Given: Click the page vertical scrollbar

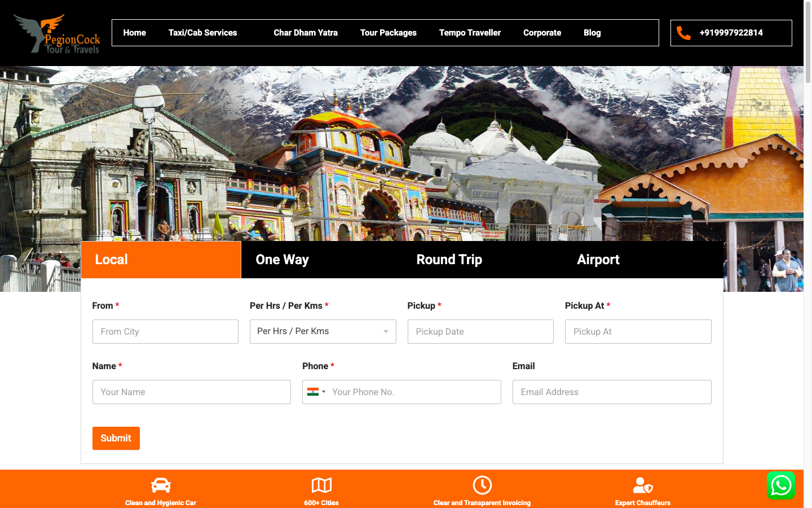Looking at the screenshot, I should (807, 254).
